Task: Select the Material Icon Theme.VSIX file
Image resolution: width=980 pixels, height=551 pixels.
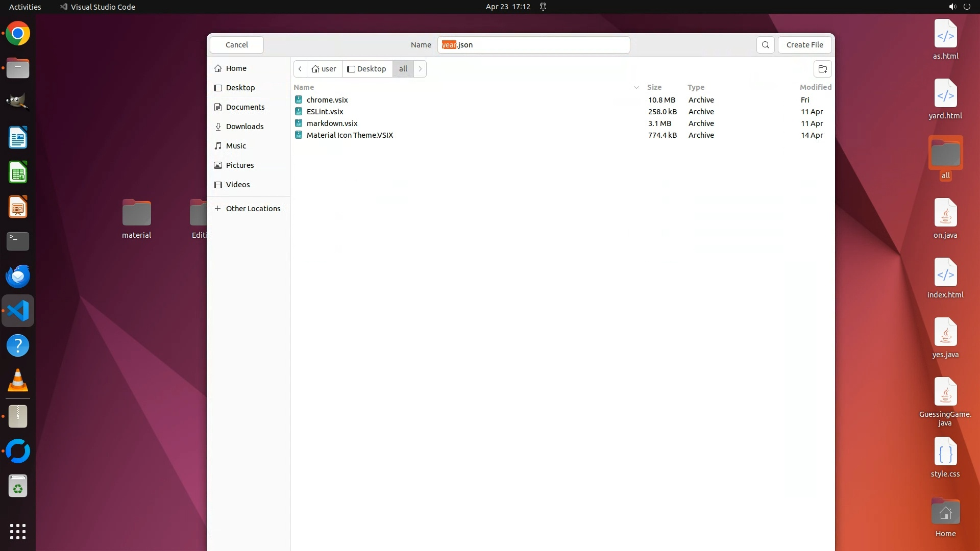Action: [350, 135]
